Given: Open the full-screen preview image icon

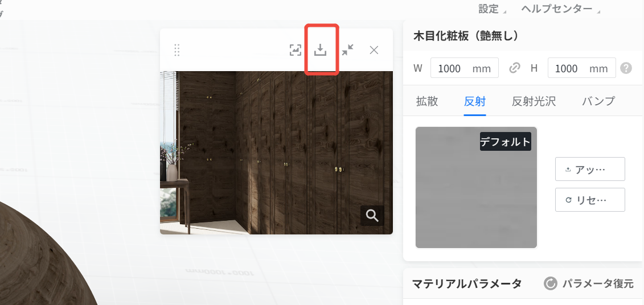Looking at the screenshot, I should (296, 50).
